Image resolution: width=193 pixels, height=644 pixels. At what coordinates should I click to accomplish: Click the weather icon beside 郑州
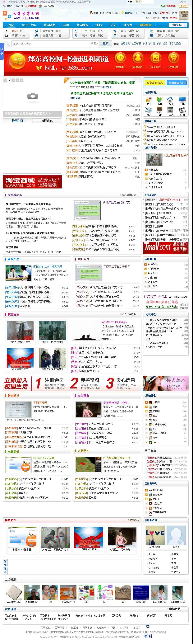tap(138, 2)
